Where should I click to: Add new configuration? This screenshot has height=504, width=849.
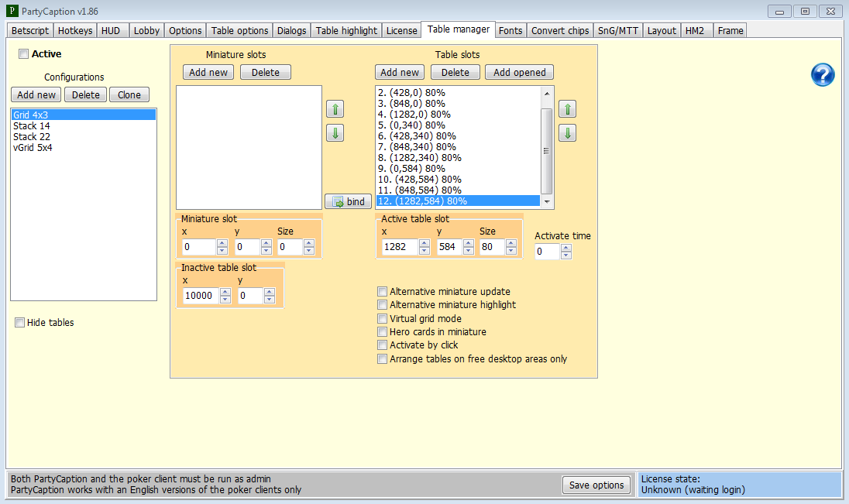(x=36, y=94)
